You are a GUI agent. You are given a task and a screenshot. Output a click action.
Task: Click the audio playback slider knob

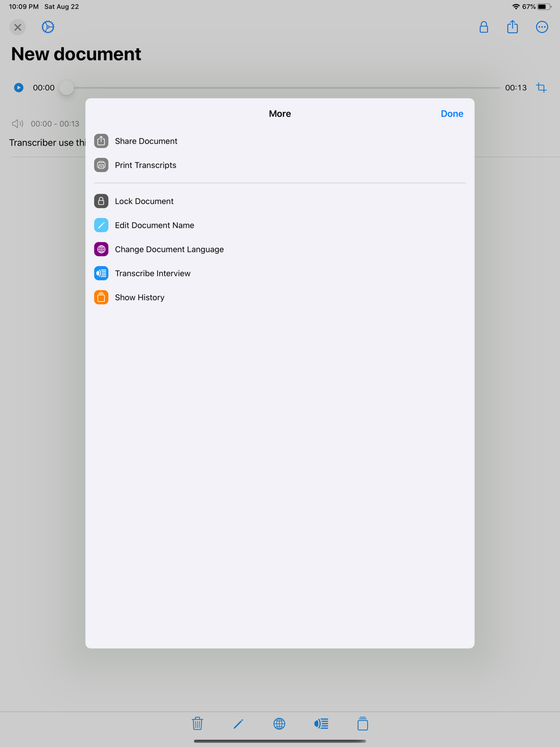point(67,87)
